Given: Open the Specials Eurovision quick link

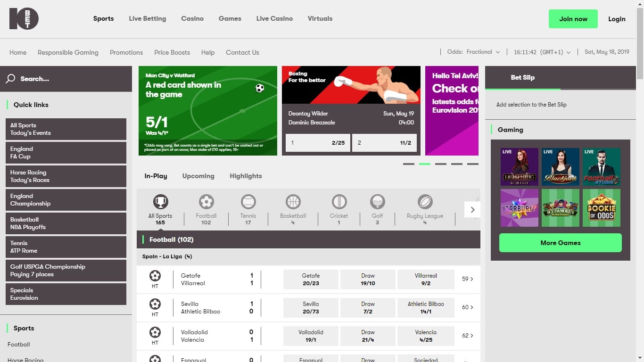Looking at the screenshot, I should coord(66,294).
